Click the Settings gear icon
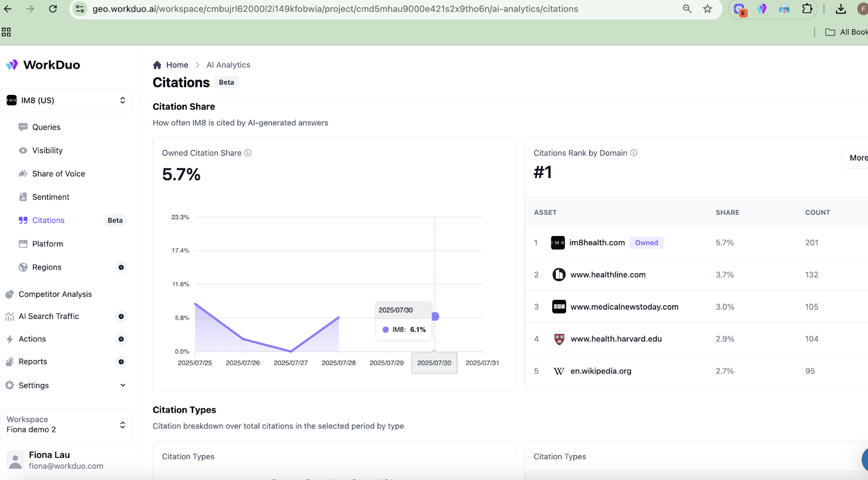The width and height of the screenshot is (868, 480). pyautogui.click(x=9, y=385)
